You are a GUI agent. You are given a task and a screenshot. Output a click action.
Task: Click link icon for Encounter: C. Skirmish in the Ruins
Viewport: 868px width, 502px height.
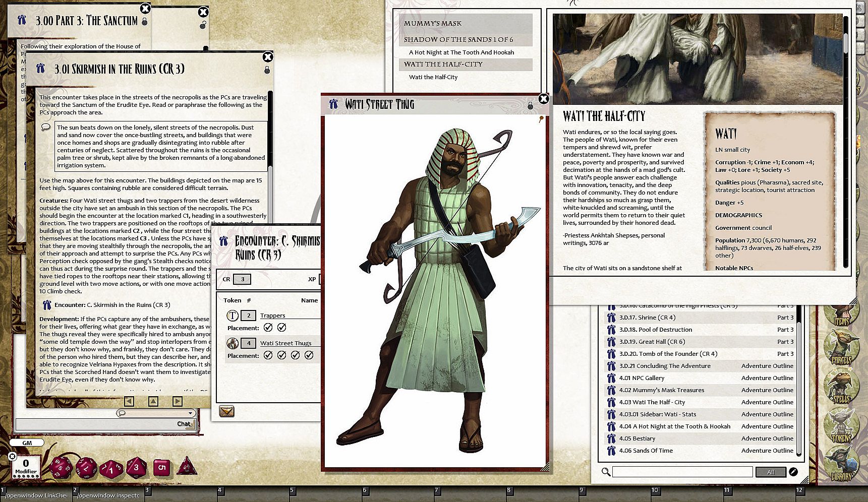pos(47,305)
